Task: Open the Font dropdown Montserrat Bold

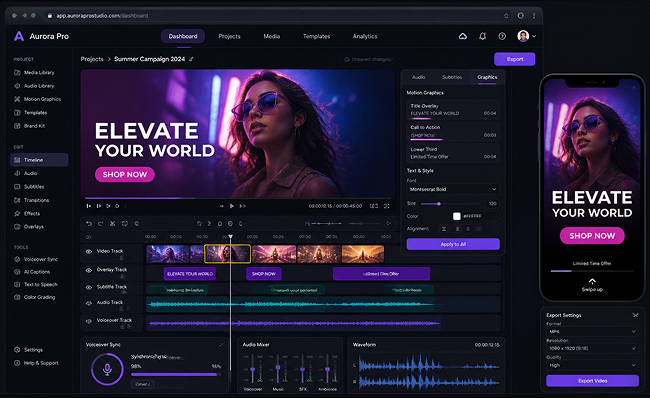Action: point(453,189)
